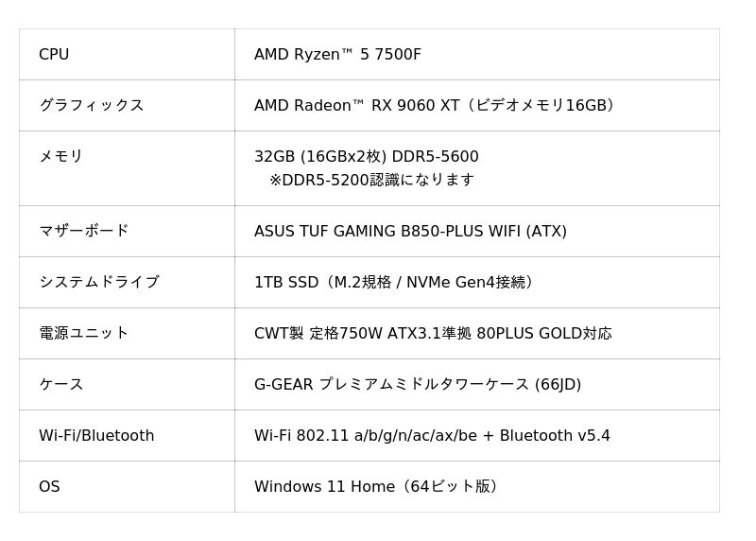Click the マザーボード row label
Viewport: 756px width, 541px height.
click(x=83, y=231)
